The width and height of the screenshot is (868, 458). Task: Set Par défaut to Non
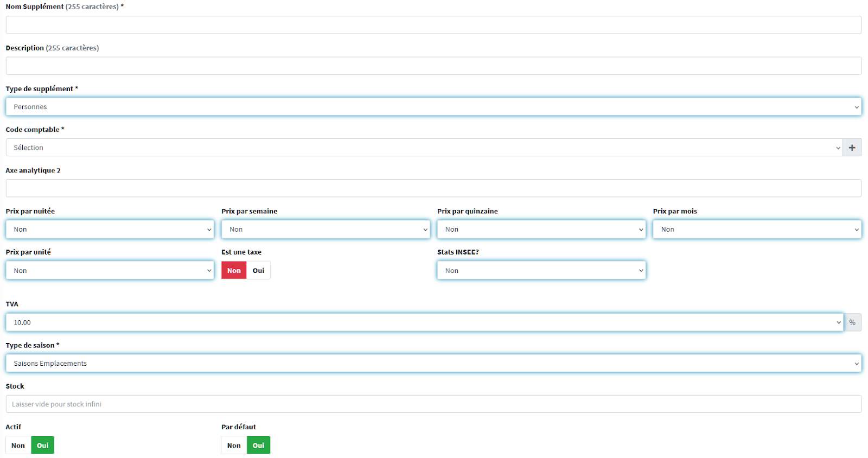click(x=234, y=446)
